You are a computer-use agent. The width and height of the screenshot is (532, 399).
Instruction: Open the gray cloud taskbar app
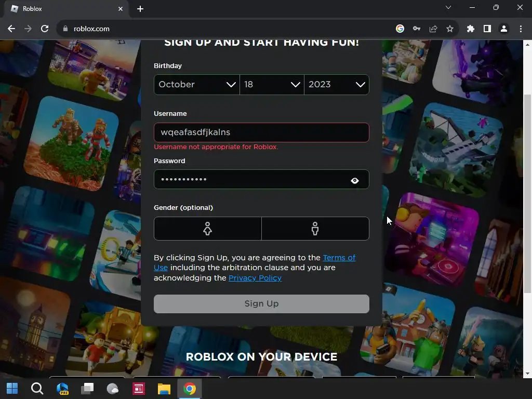[x=113, y=389]
